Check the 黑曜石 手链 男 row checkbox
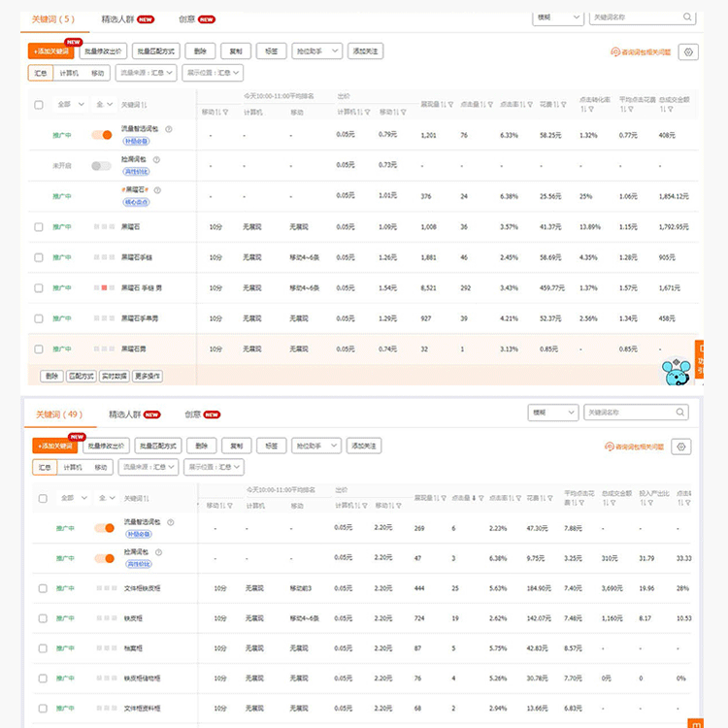The width and height of the screenshot is (728, 728). (39, 288)
